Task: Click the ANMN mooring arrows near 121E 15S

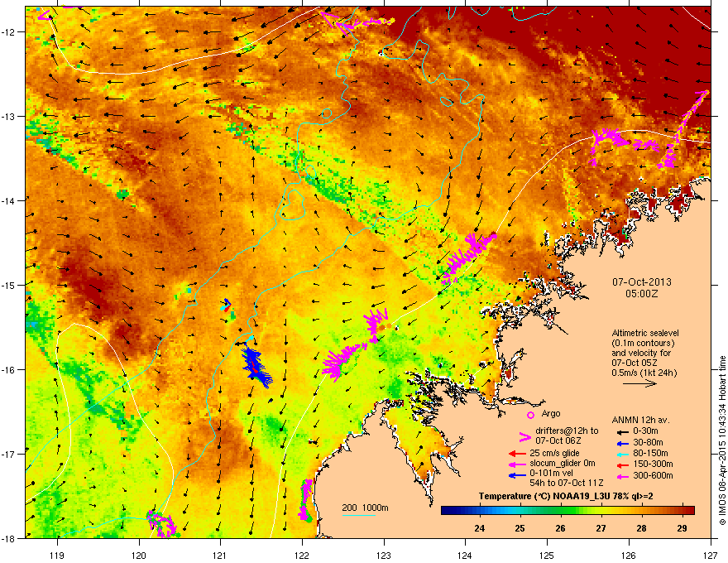Action: pos(226,306)
